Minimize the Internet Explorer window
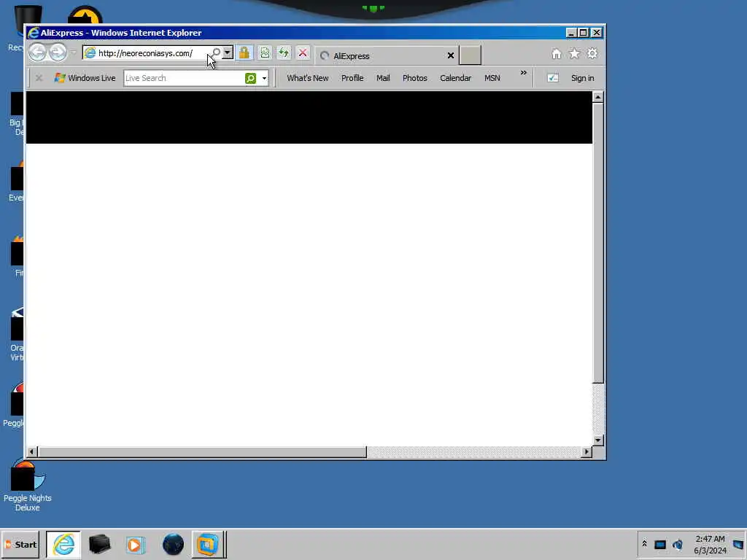The image size is (747, 560). tap(571, 32)
